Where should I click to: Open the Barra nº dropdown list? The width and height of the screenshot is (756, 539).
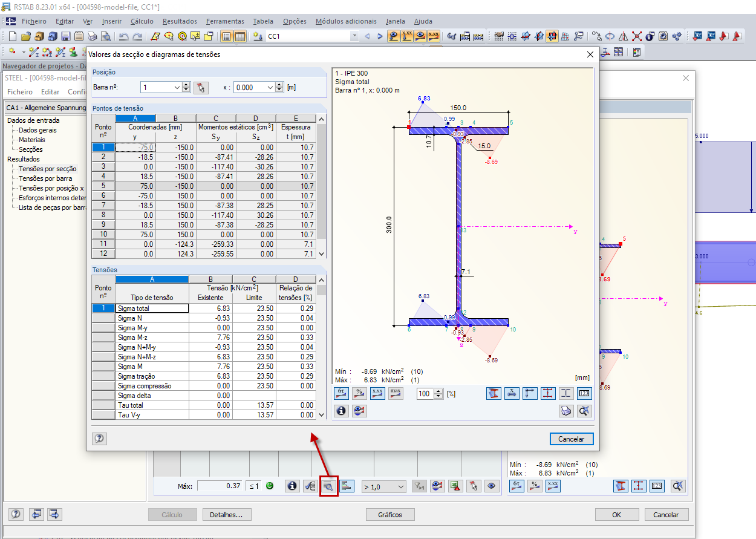tap(177, 87)
